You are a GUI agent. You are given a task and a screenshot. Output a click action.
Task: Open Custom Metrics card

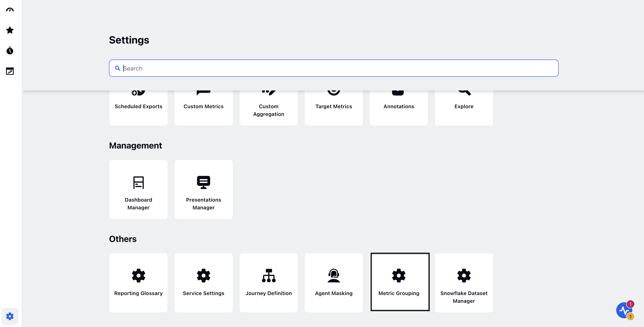tap(204, 108)
